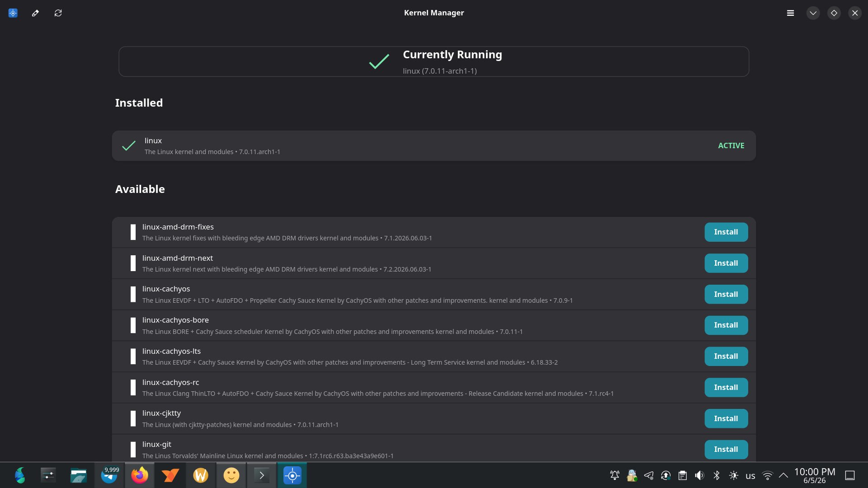
Task: Open the volume control in the system tray
Action: pyautogui.click(x=699, y=475)
